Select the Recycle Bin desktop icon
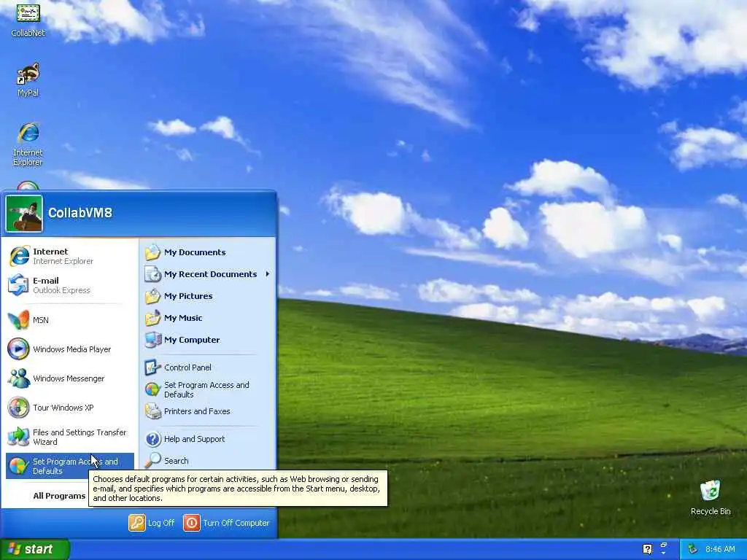 [x=711, y=498]
